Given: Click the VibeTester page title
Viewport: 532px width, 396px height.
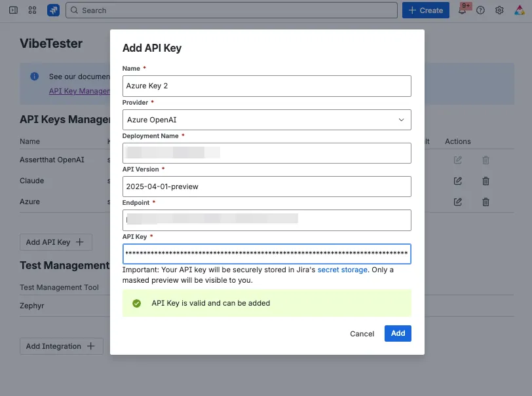Looking at the screenshot, I should pos(51,43).
